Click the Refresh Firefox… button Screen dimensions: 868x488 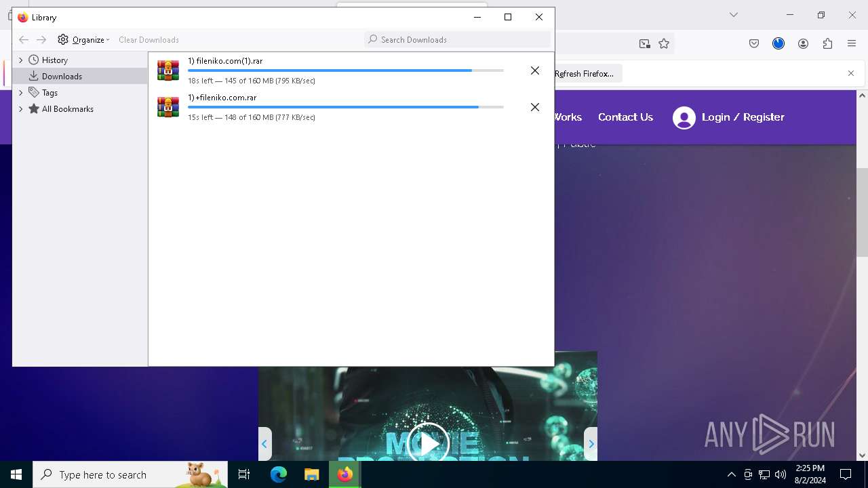(x=585, y=73)
